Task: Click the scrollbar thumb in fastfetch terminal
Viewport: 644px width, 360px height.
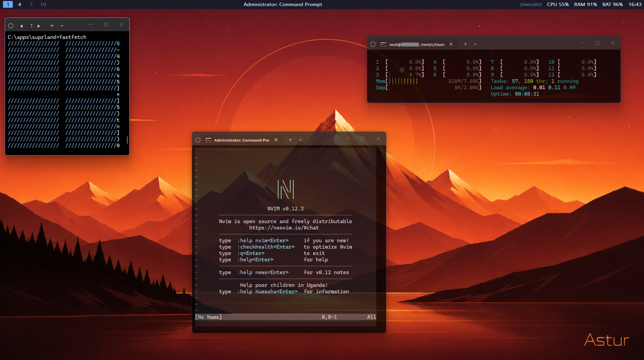Action: click(127, 140)
